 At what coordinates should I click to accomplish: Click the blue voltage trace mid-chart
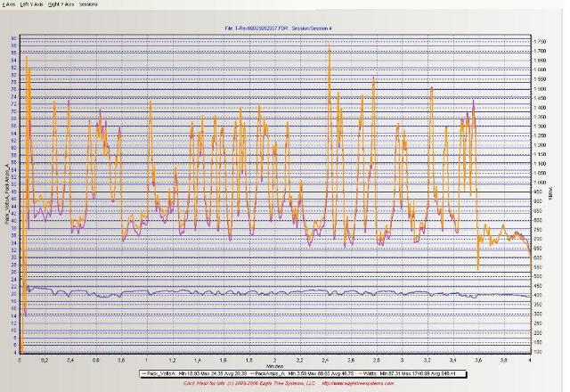click(276, 294)
